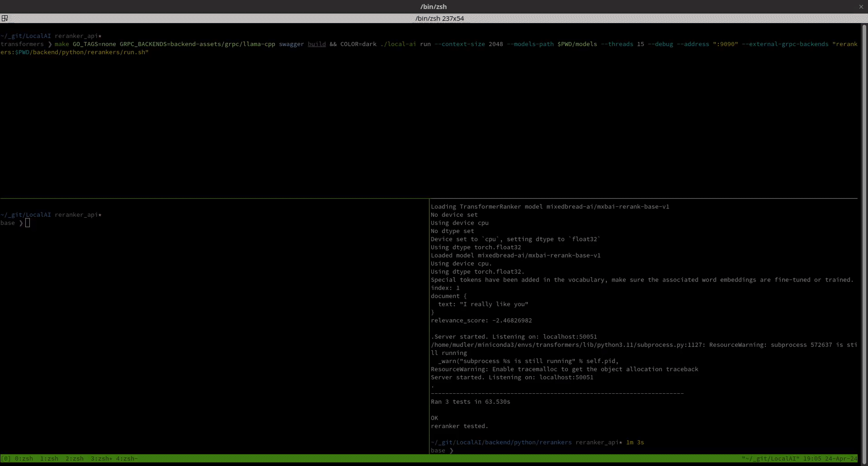Click the relevance_score value in test output
This screenshot has height=466, width=868.
pos(512,321)
